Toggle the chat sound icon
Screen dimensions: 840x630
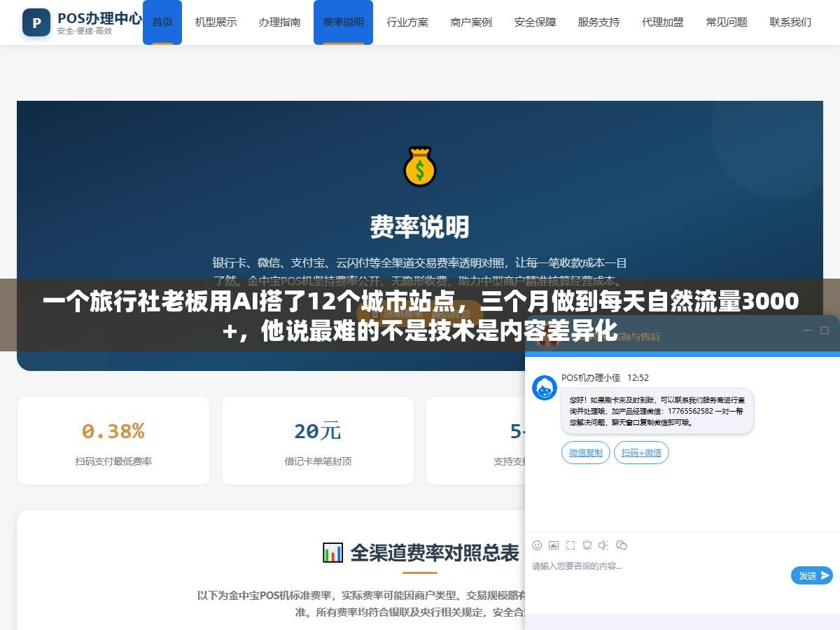pos(603,545)
